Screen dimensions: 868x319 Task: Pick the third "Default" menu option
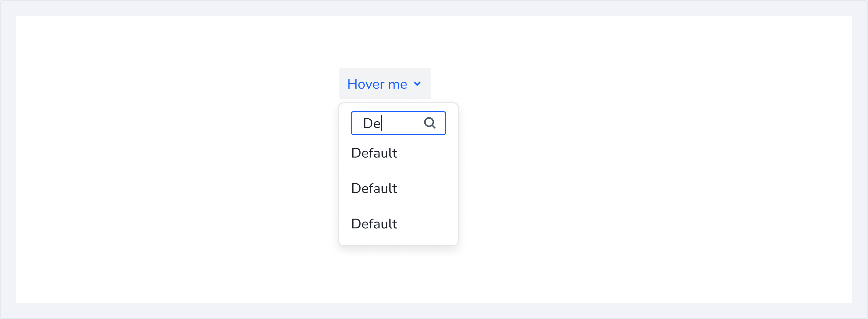[x=374, y=224]
